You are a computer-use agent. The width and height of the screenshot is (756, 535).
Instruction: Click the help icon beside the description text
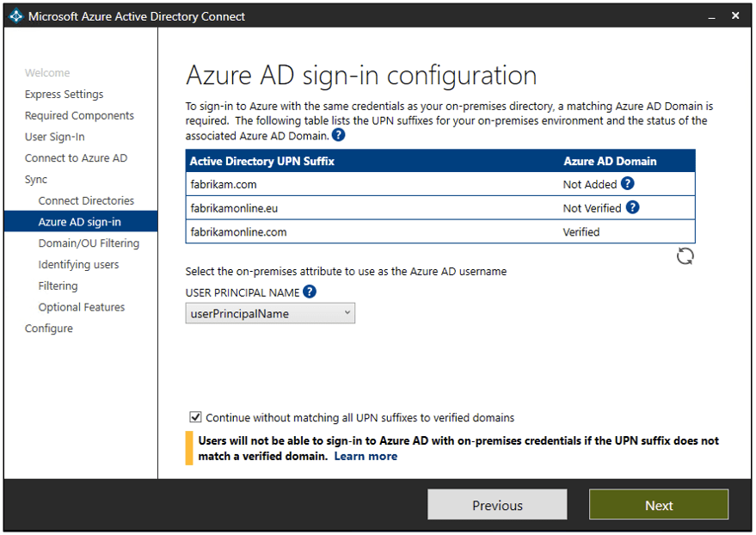pos(339,135)
